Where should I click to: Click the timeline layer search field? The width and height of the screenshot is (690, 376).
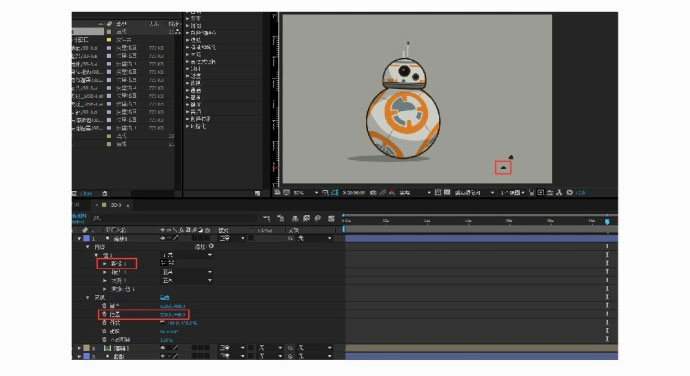(x=176, y=218)
